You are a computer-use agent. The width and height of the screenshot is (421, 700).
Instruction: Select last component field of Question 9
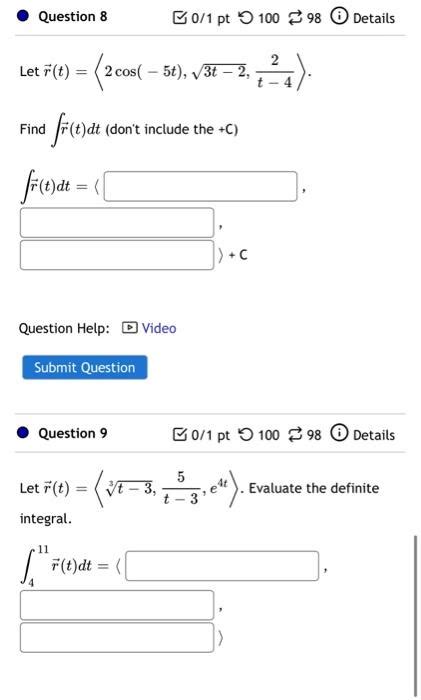pyautogui.click(x=117, y=638)
